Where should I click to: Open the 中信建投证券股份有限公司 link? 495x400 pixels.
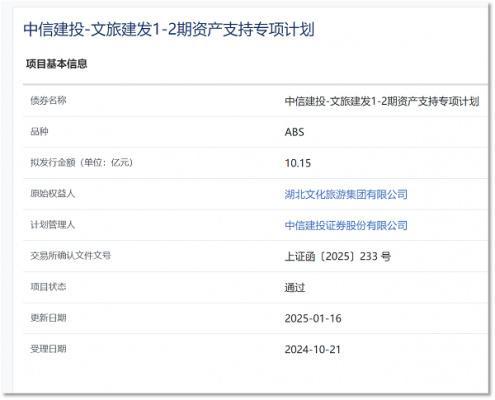pyautogui.click(x=346, y=225)
